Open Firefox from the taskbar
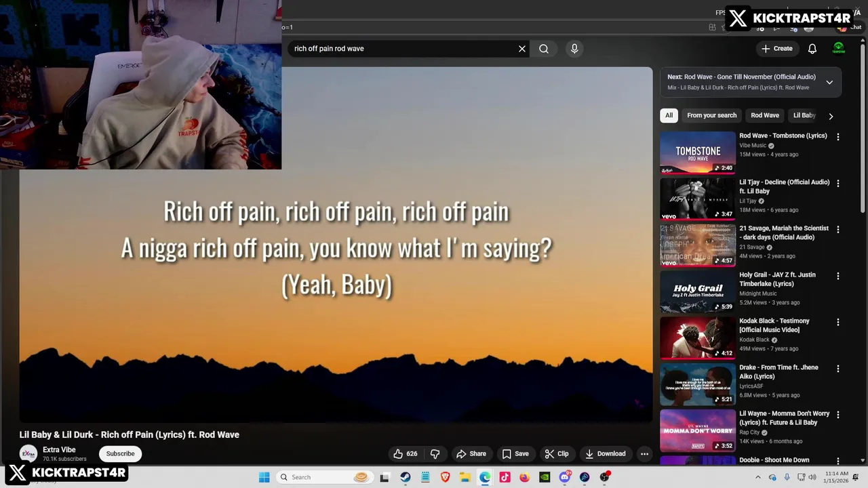 (524, 477)
